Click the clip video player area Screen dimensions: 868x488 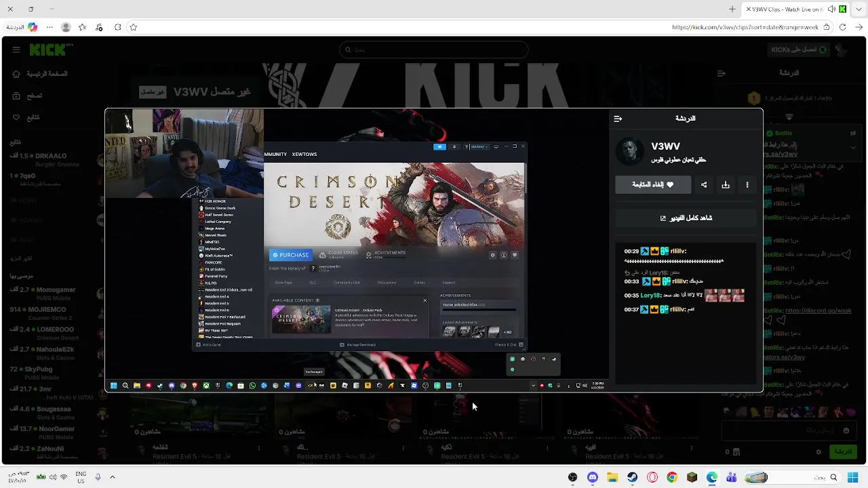tap(357, 249)
